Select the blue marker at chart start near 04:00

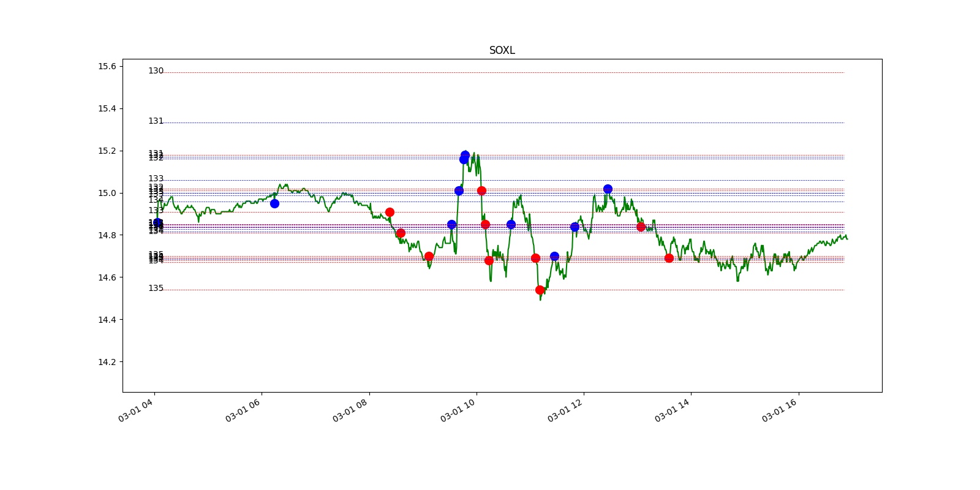point(158,222)
